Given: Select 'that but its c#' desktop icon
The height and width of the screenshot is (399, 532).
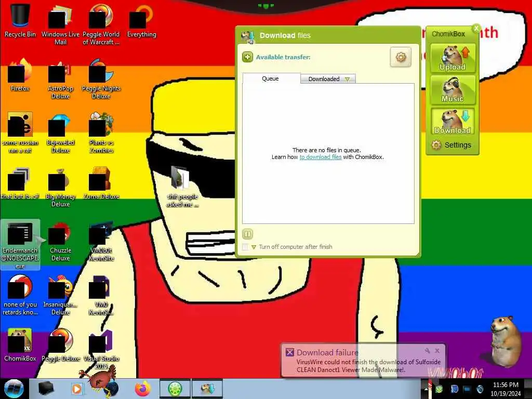Looking at the screenshot, I should coord(20,183).
